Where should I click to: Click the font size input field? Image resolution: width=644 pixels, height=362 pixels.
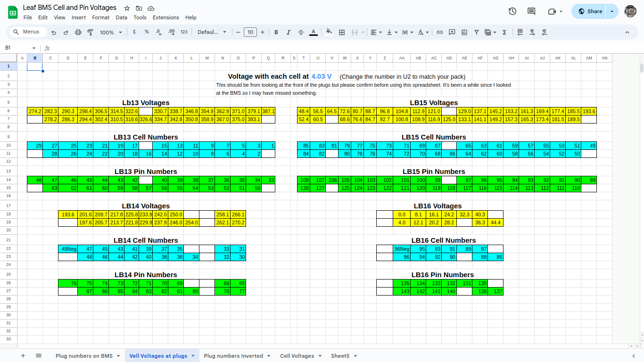point(250,32)
